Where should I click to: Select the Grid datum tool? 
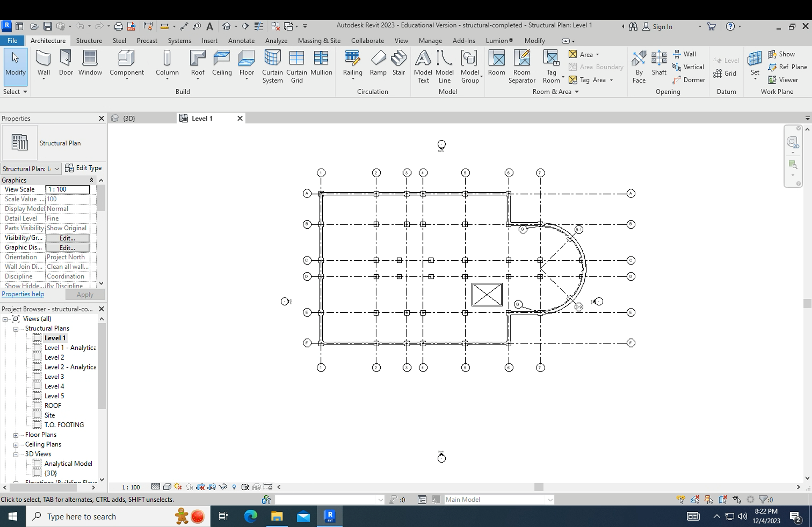coord(725,73)
